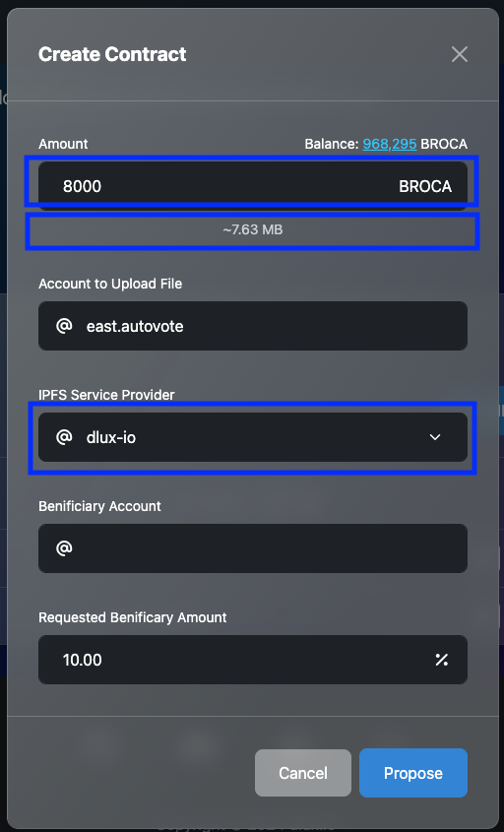The image size is (504, 832).
Task: Click the Account to Upload File label
Action: click(110, 284)
